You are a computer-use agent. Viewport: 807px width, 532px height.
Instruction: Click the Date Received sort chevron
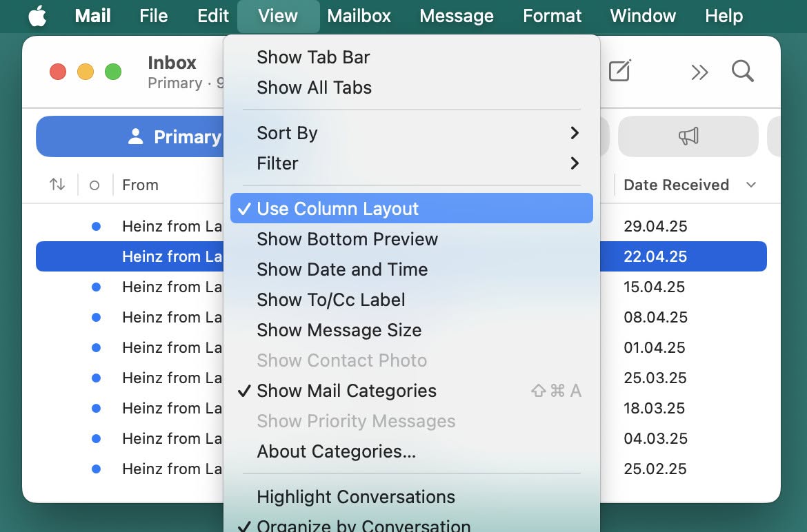[751, 185]
